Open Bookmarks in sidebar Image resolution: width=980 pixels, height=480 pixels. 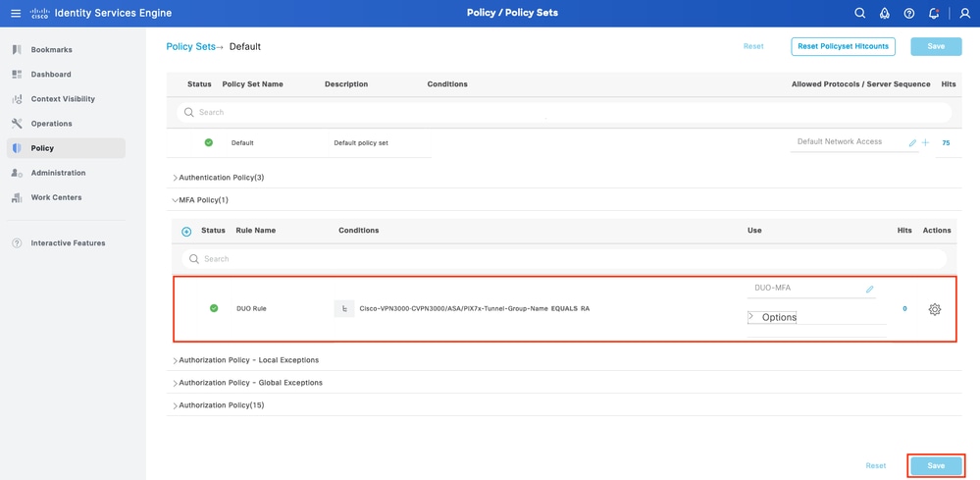click(52, 49)
